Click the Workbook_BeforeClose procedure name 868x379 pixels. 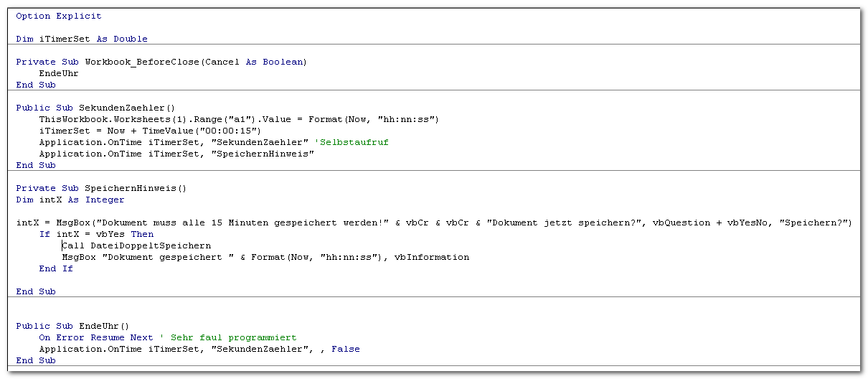tap(142, 62)
